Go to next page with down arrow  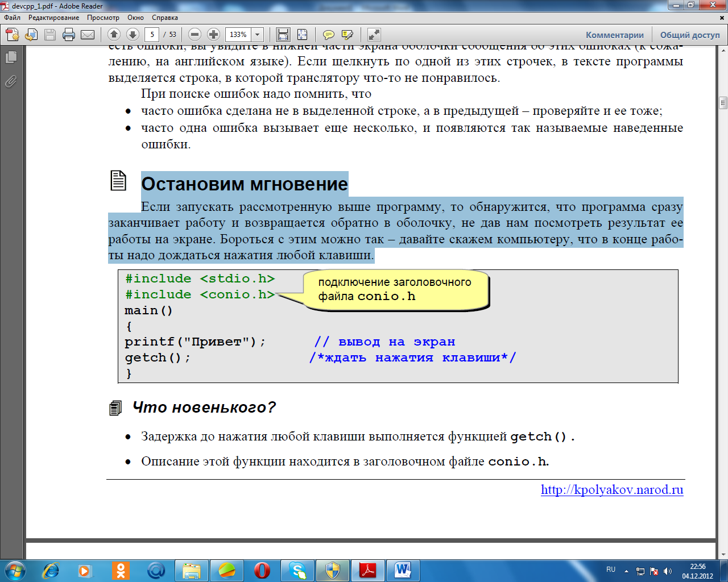133,35
